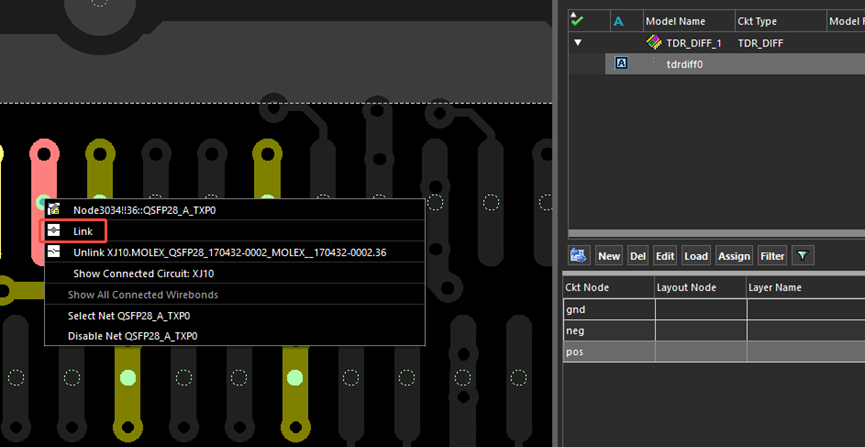Click the green checkmark column header icon
Screen dimensions: 865x447
click(577, 20)
